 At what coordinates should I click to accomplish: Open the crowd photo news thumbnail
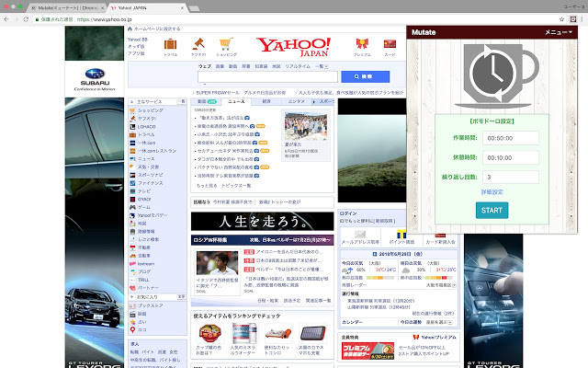click(x=306, y=126)
